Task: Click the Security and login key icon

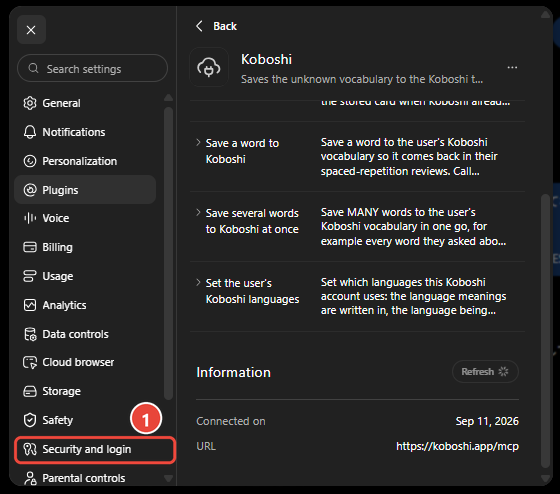Action: (30, 449)
